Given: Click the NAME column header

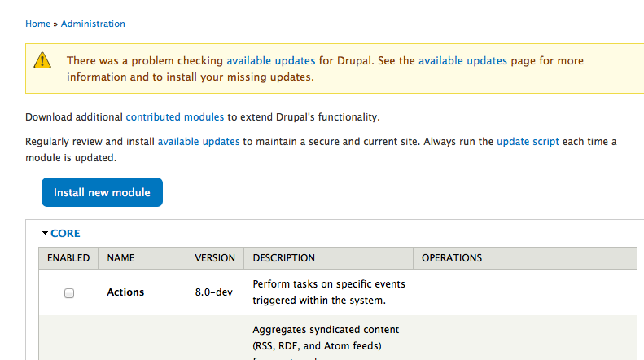Looking at the screenshot, I should click(x=120, y=258).
